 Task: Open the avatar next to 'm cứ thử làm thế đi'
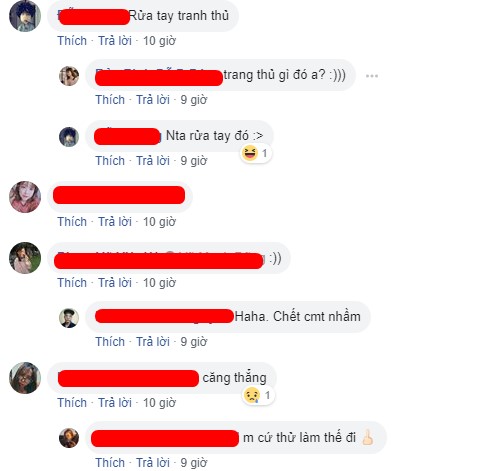click(69, 438)
